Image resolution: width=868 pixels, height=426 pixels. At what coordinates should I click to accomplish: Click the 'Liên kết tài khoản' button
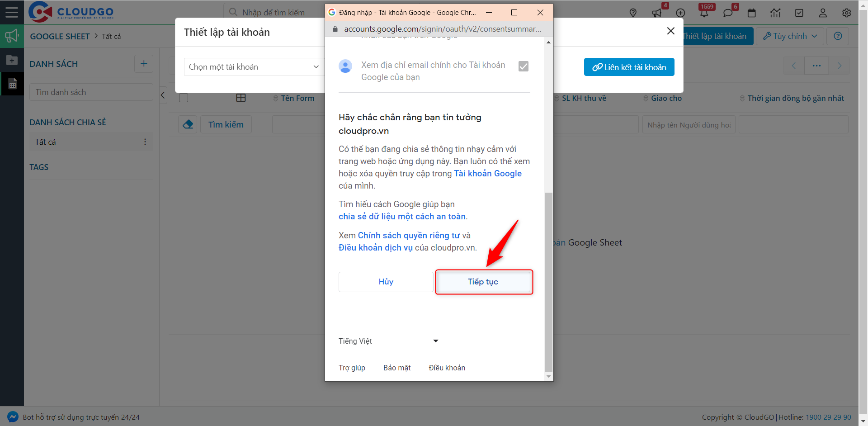(x=629, y=67)
